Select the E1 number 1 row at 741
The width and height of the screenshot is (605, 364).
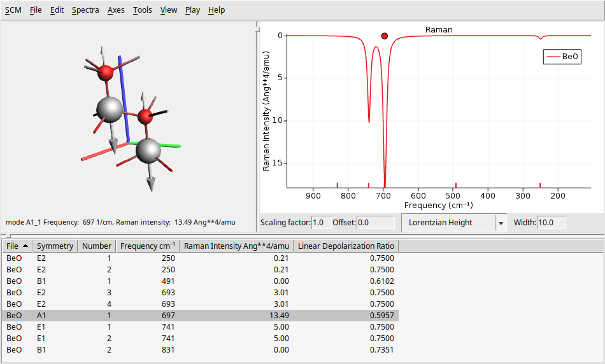[x=191, y=327]
